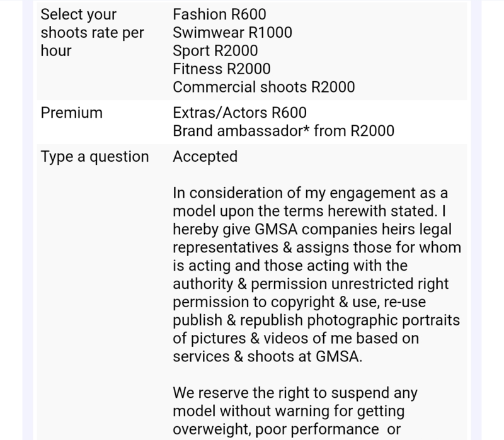Image resolution: width=504 pixels, height=440 pixels.
Task: Select the Accepted answer text
Action: coord(205,157)
